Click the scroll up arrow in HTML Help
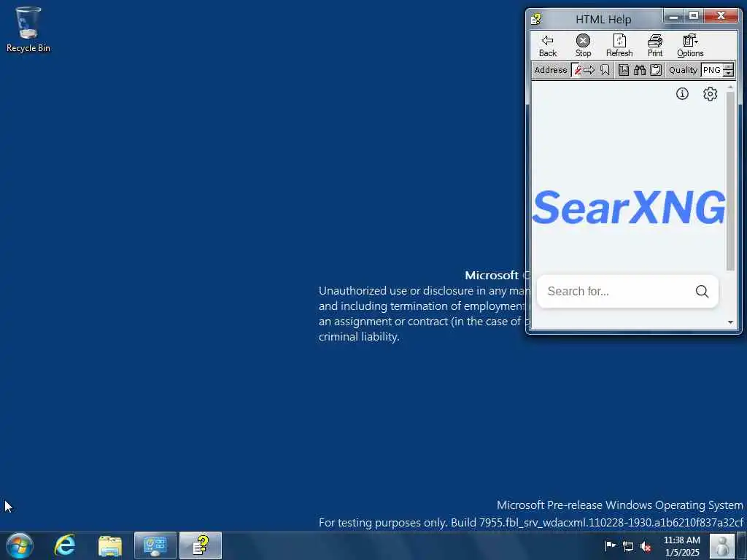This screenshot has height=560, width=747. (730, 87)
